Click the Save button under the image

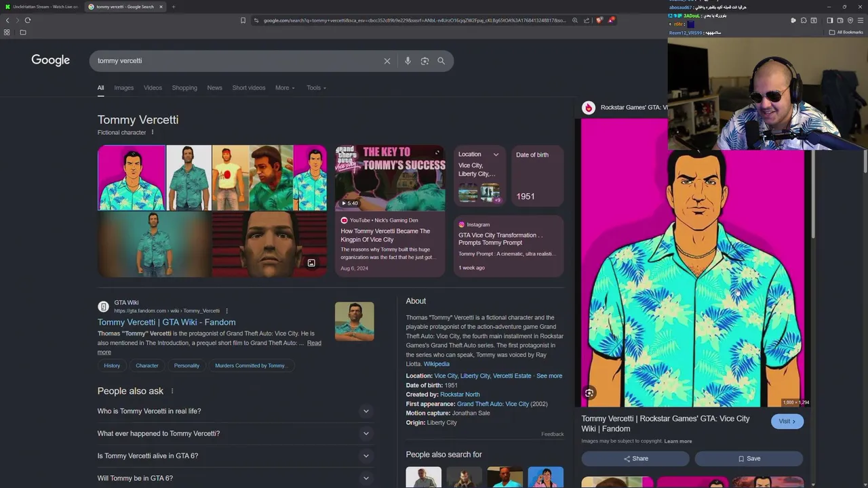(x=749, y=459)
